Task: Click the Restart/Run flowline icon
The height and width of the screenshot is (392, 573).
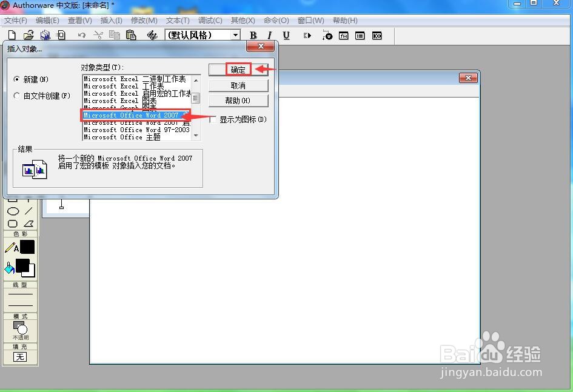Action: click(307, 35)
